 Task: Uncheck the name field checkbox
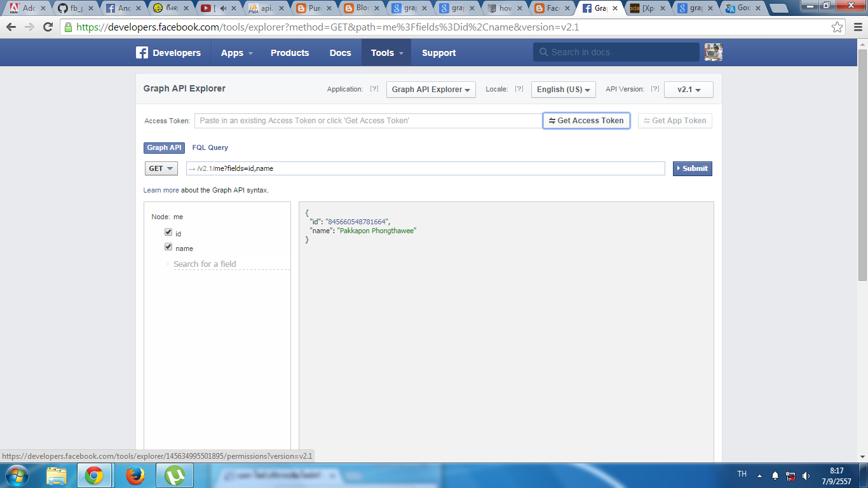coord(168,247)
